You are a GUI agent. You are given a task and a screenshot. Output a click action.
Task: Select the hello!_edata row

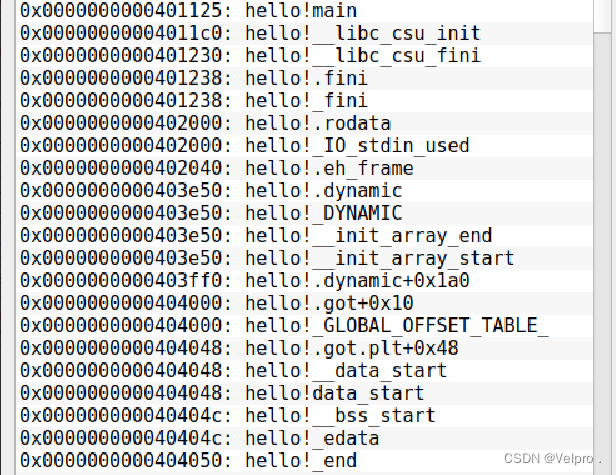pyautogui.click(x=304, y=438)
